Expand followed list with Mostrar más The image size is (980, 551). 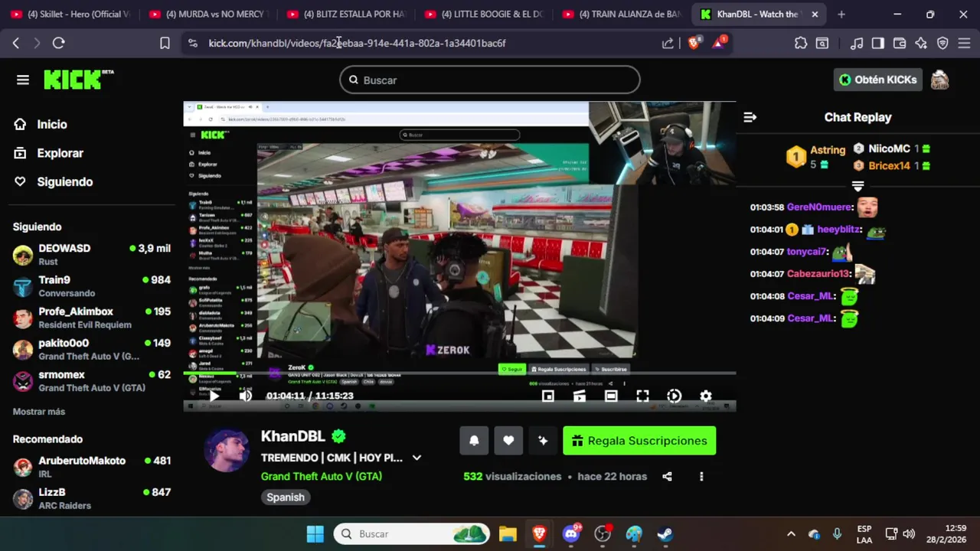coord(39,412)
